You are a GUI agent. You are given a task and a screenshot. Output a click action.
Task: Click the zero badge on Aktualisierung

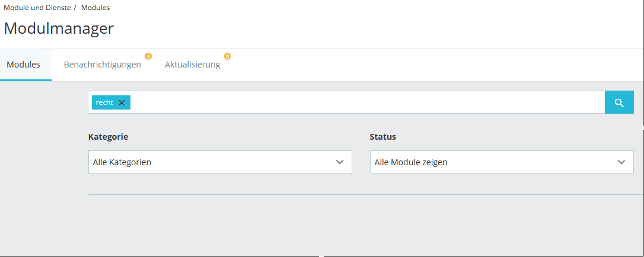[227, 56]
